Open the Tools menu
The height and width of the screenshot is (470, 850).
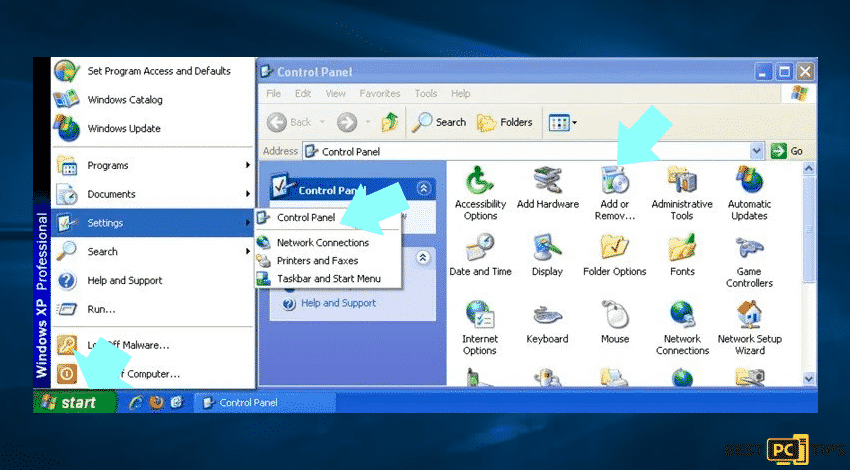click(426, 94)
